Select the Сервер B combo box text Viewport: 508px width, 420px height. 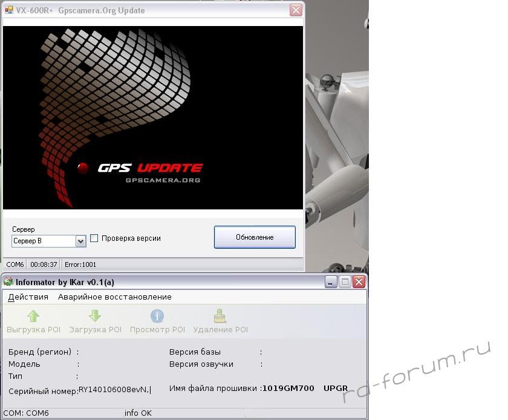(x=27, y=241)
